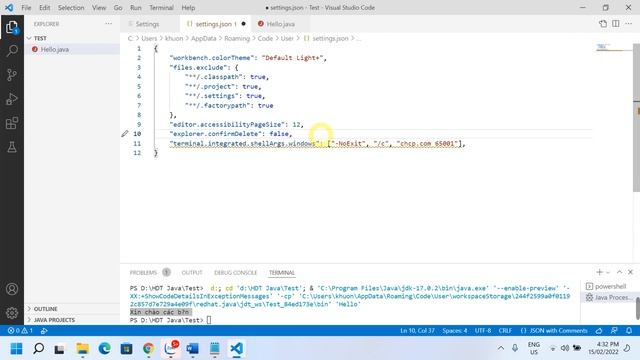The image size is (640, 360).
Task: Open Microsoft Word from taskbar
Action: [x=192, y=349]
